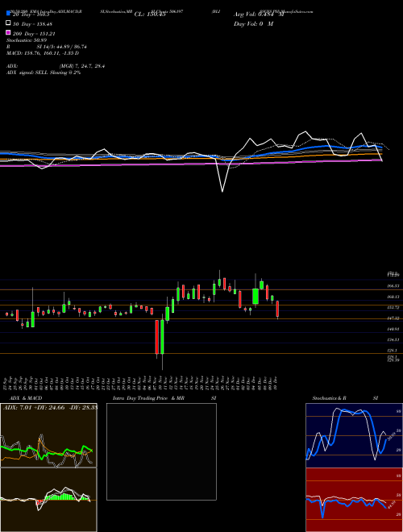Click the 147.32 price axis label
Image resolution: width=403 pixels, height=532 pixels.
393,318
